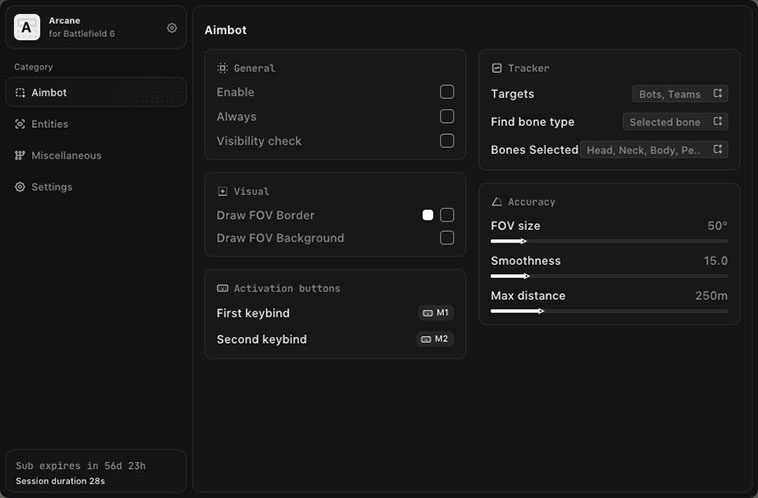This screenshot has height=498, width=758.
Task: Click the Aimbot crosshair icon in sidebar
Action: (x=20, y=93)
